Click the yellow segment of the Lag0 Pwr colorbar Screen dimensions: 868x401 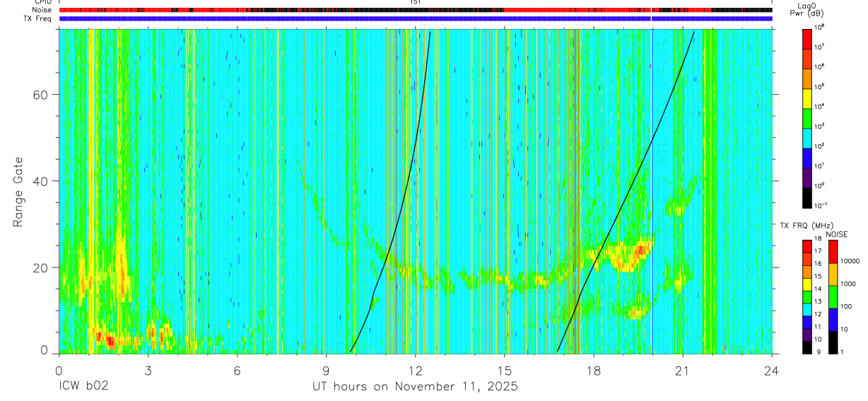tap(807, 98)
